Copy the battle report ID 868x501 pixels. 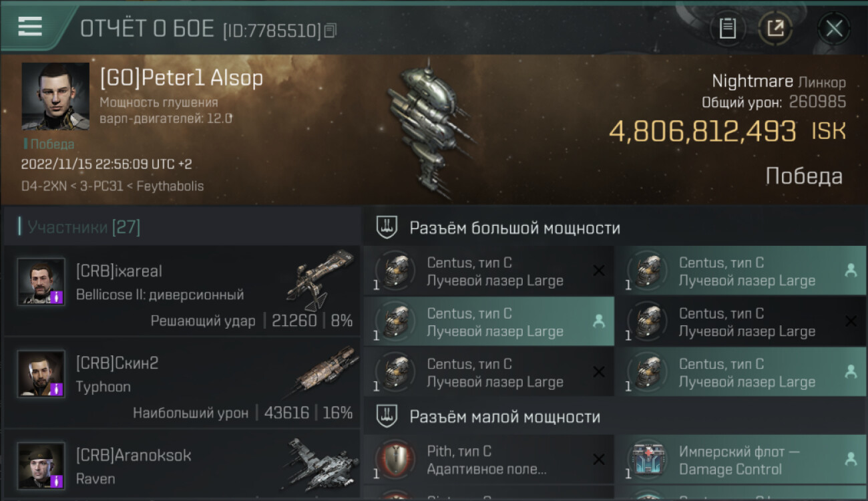331,30
